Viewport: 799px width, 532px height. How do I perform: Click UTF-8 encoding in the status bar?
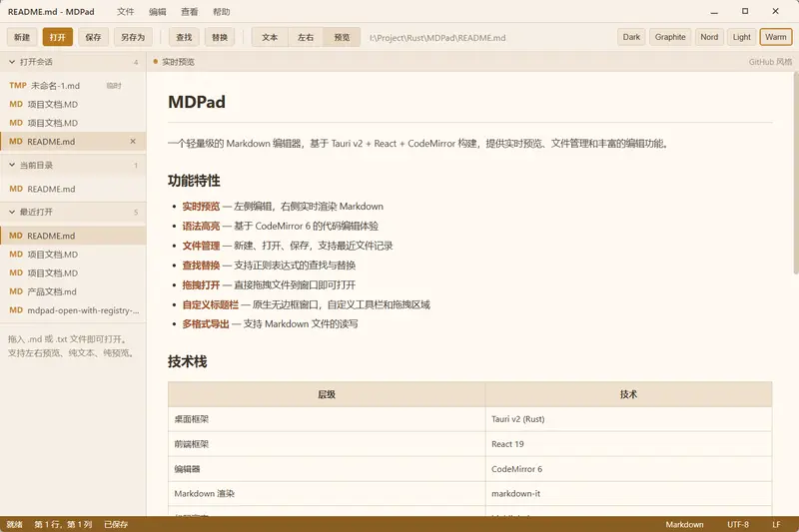[x=738, y=524]
